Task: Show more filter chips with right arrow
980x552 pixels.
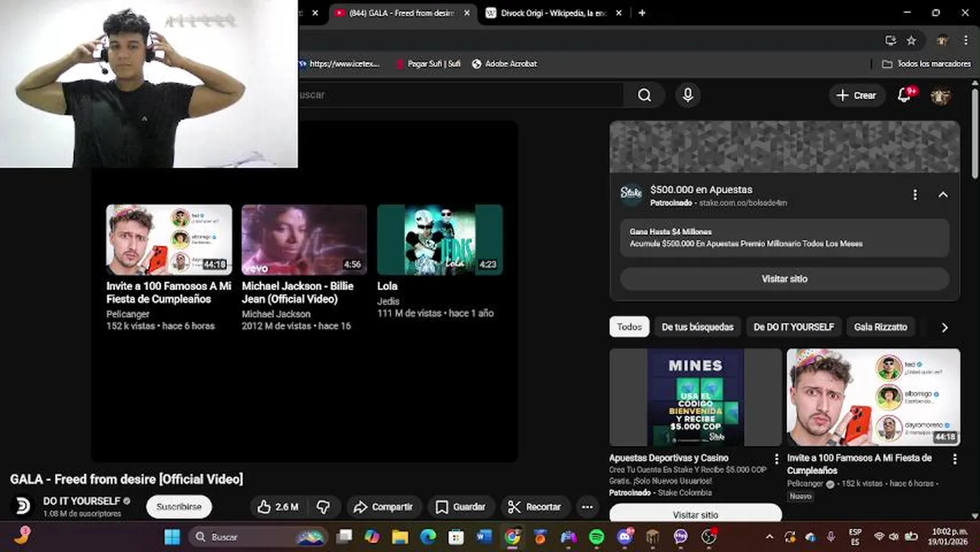Action: [x=944, y=327]
